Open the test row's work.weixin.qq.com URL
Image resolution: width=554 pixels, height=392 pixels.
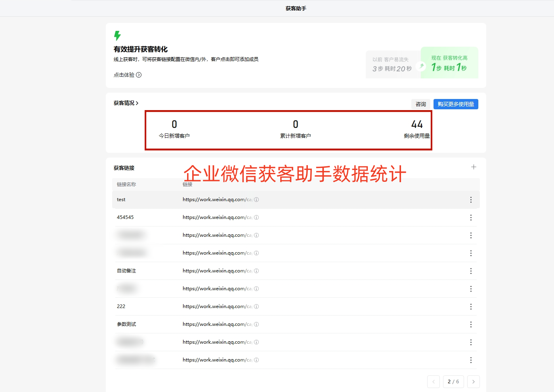pyautogui.click(x=217, y=200)
